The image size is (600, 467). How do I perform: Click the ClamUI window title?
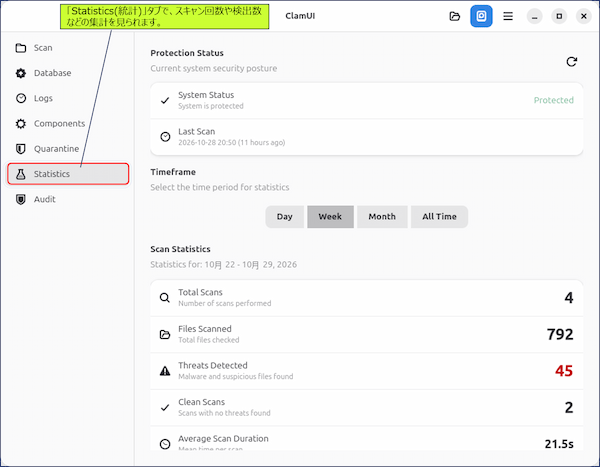[300, 16]
